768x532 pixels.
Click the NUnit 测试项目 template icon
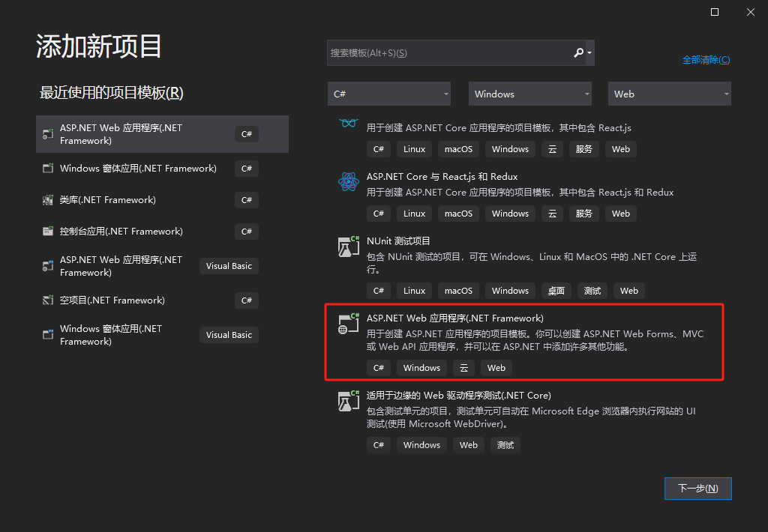(x=348, y=247)
